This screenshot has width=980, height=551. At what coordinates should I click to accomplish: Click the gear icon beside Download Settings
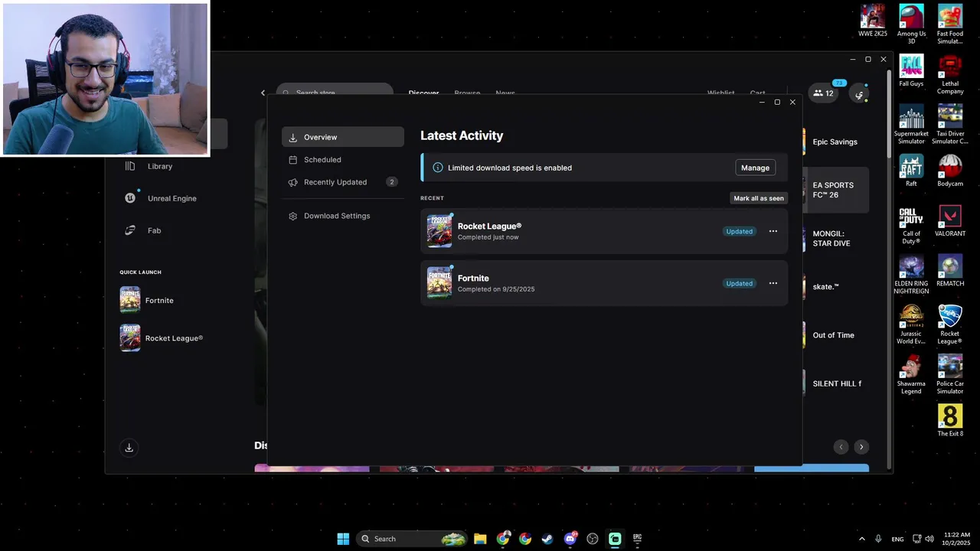click(292, 216)
